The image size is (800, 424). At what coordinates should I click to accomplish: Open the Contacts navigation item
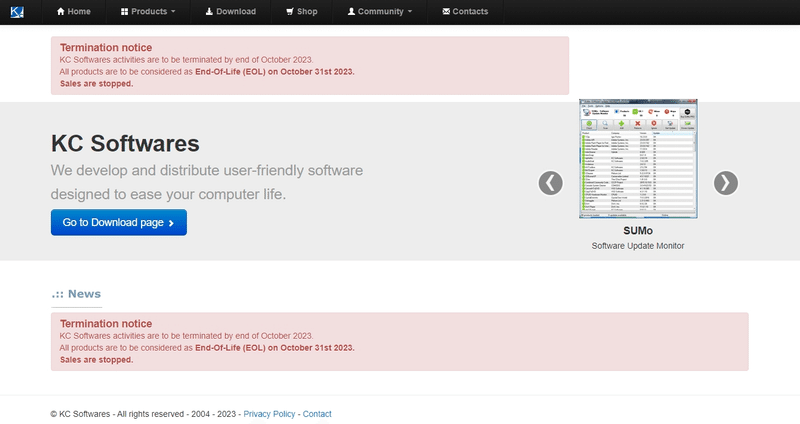pos(465,12)
